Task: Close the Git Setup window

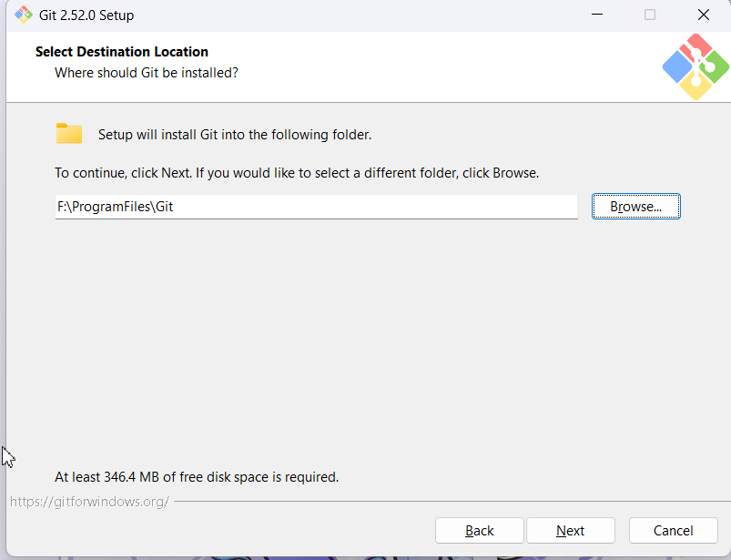Action: (x=704, y=15)
